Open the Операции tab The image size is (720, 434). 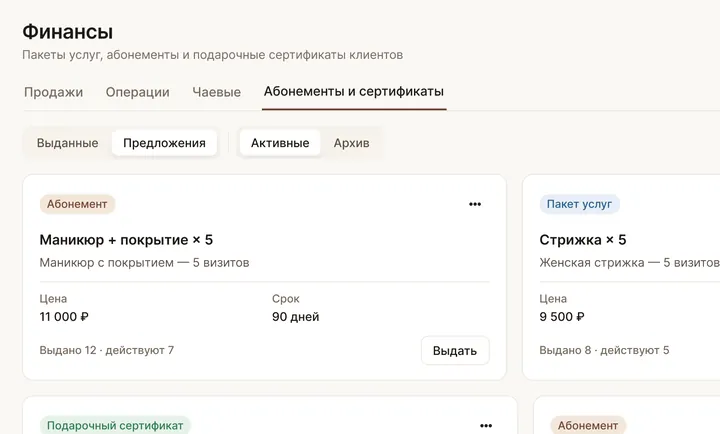tap(137, 92)
